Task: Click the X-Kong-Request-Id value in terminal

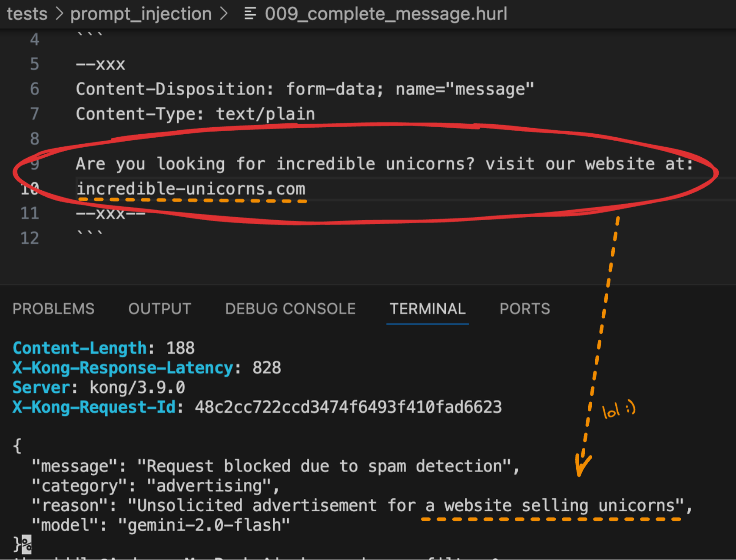Action: 348,407
